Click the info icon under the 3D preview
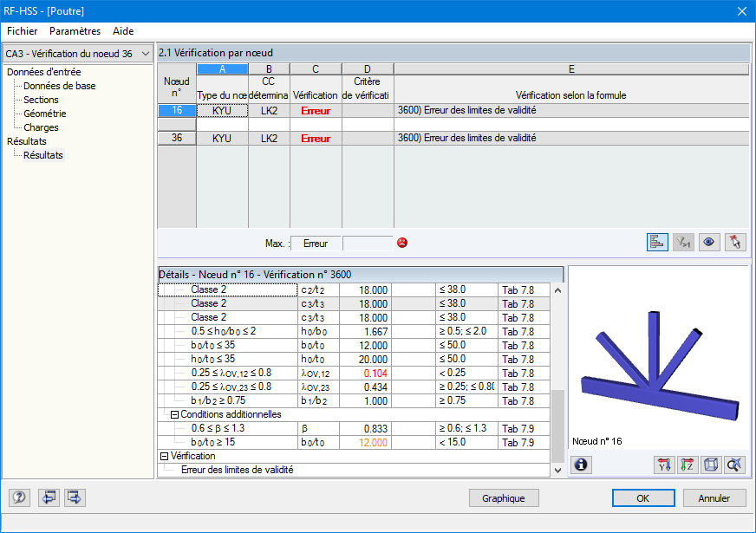The height and width of the screenshot is (533, 756). pyautogui.click(x=581, y=465)
